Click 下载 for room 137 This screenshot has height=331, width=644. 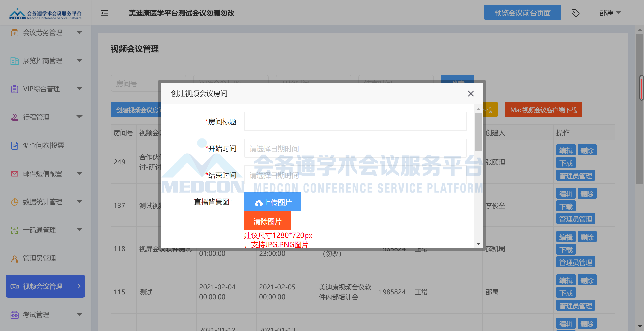click(x=566, y=206)
